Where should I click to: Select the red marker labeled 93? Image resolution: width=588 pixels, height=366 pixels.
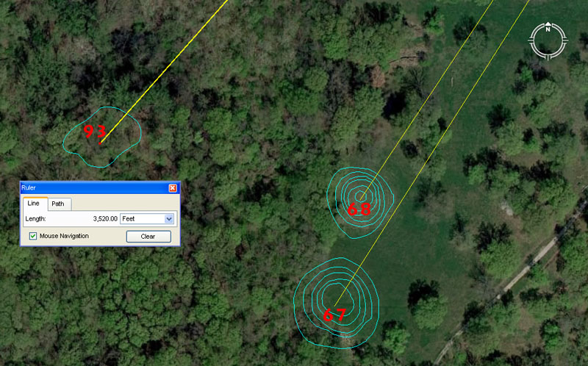click(94, 132)
